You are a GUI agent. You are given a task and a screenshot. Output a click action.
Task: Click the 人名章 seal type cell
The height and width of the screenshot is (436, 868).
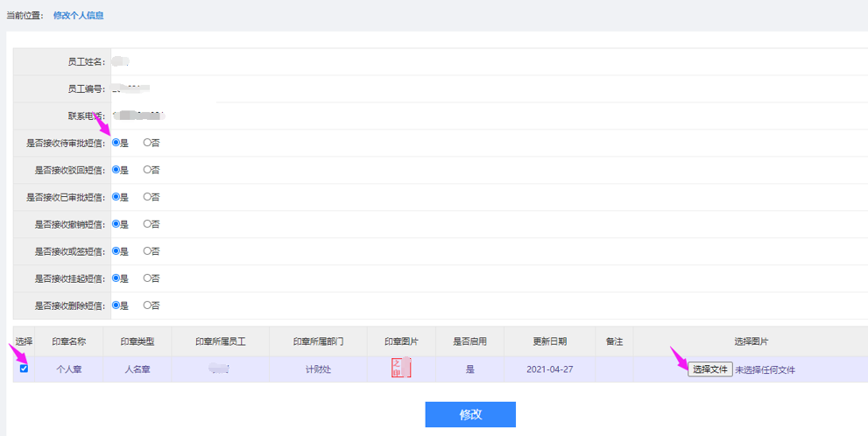coord(138,369)
